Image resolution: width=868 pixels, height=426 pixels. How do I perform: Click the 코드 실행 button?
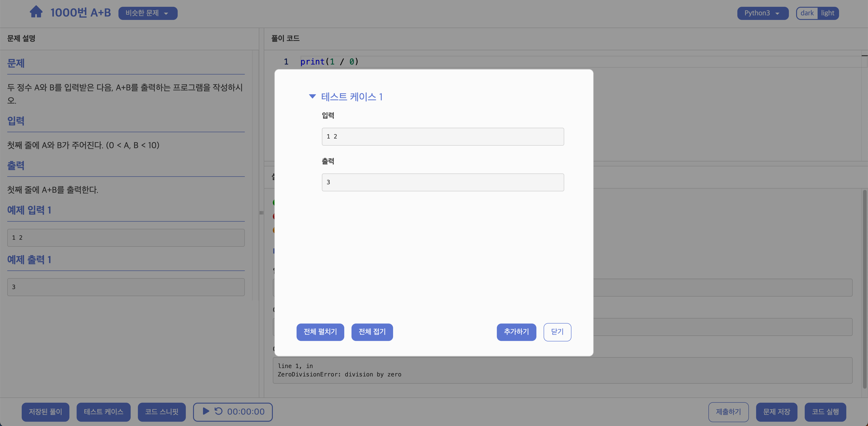825,412
